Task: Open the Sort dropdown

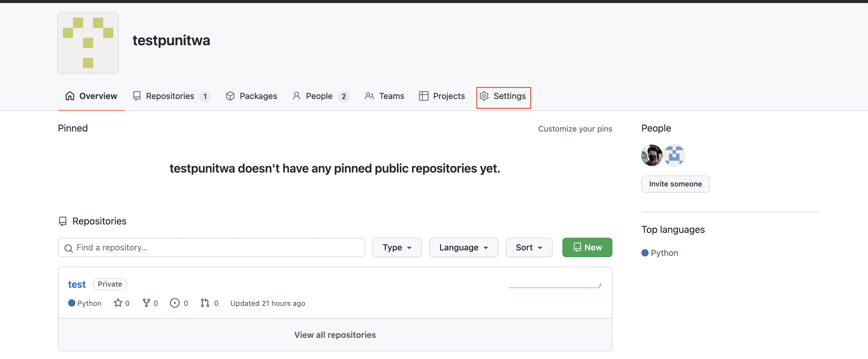Action: (x=528, y=247)
